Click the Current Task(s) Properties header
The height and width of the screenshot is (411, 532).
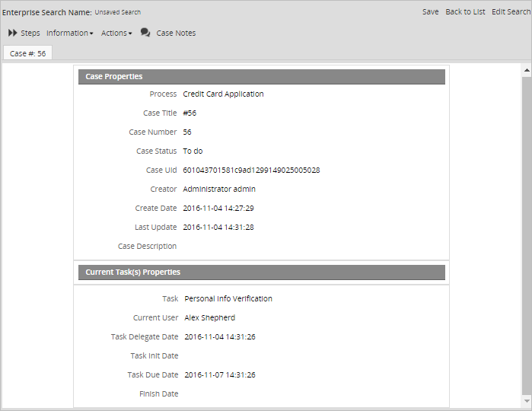coord(261,272)
